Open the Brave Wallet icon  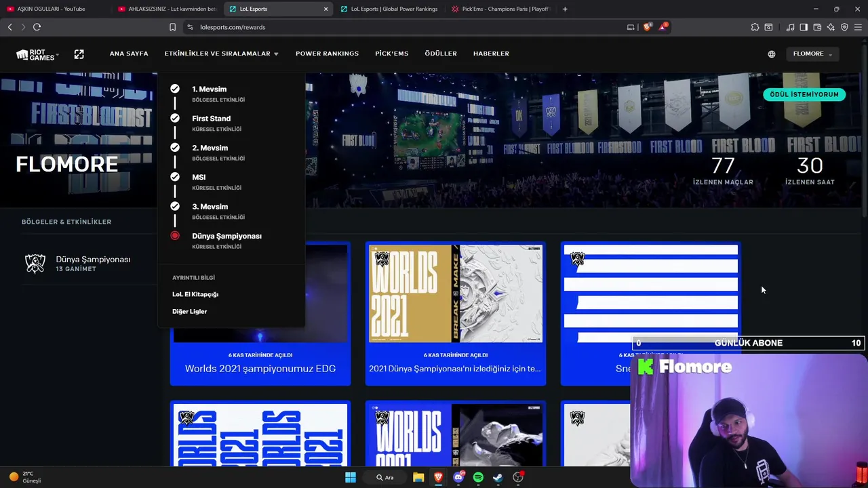[817, 27]
